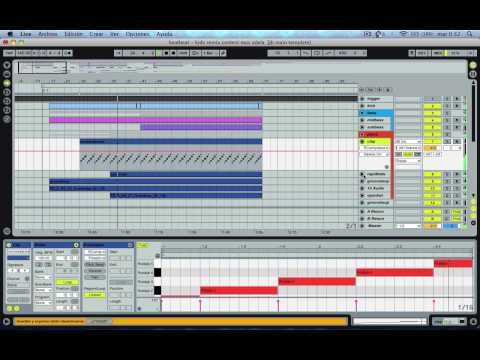
Task: Click the green Play button in transport
Action: tap(159, 53)
